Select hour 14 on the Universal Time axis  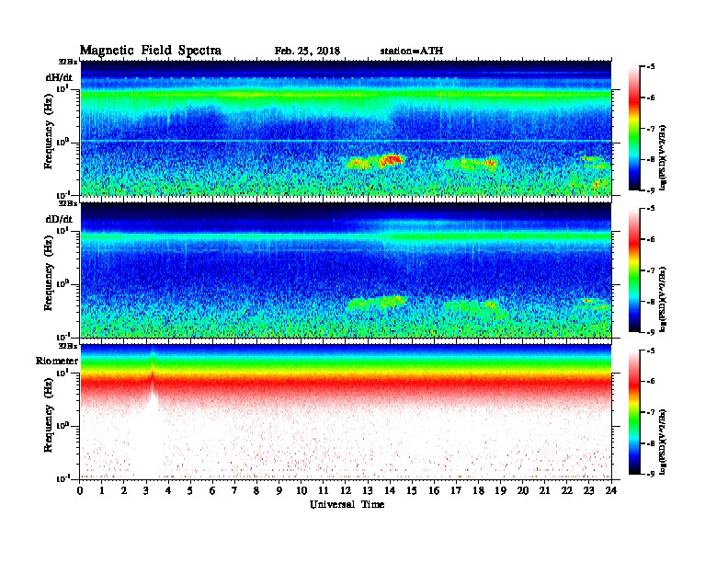[390, 491]
